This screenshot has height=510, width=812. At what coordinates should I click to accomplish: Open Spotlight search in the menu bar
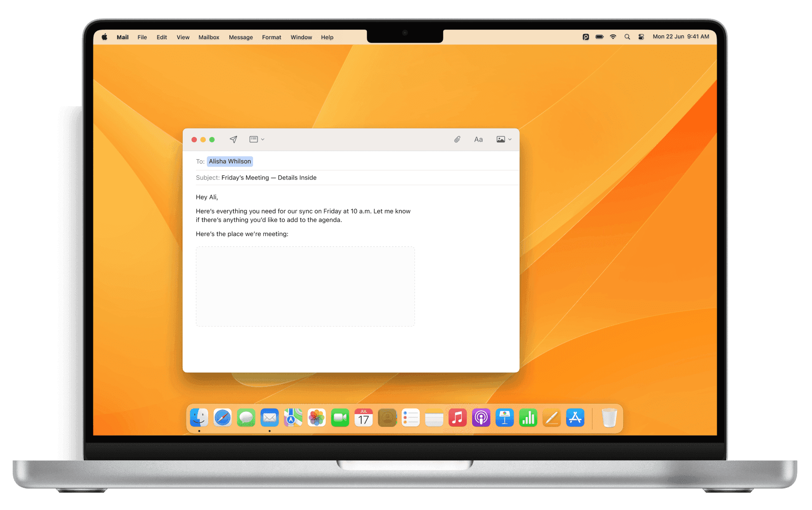(627, 37)
